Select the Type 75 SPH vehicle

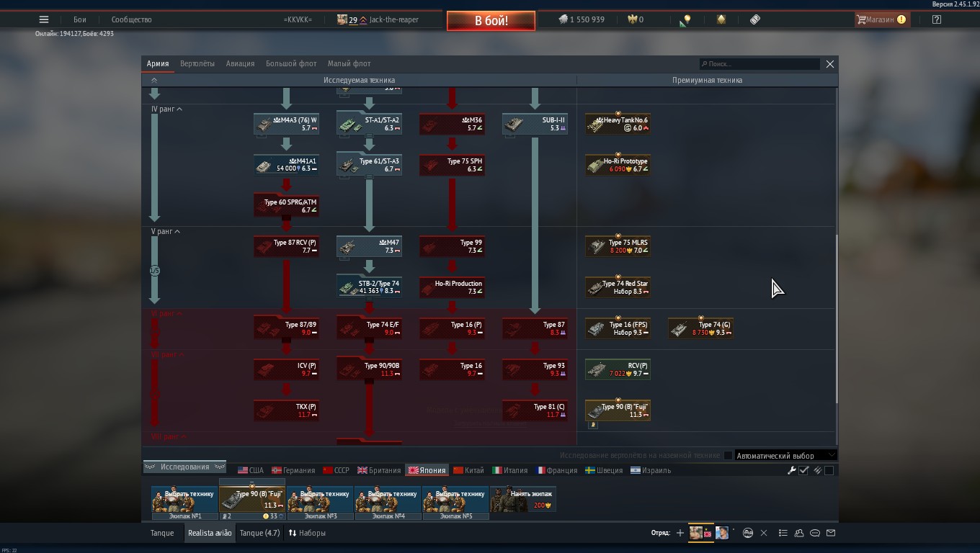click(452, 165)
